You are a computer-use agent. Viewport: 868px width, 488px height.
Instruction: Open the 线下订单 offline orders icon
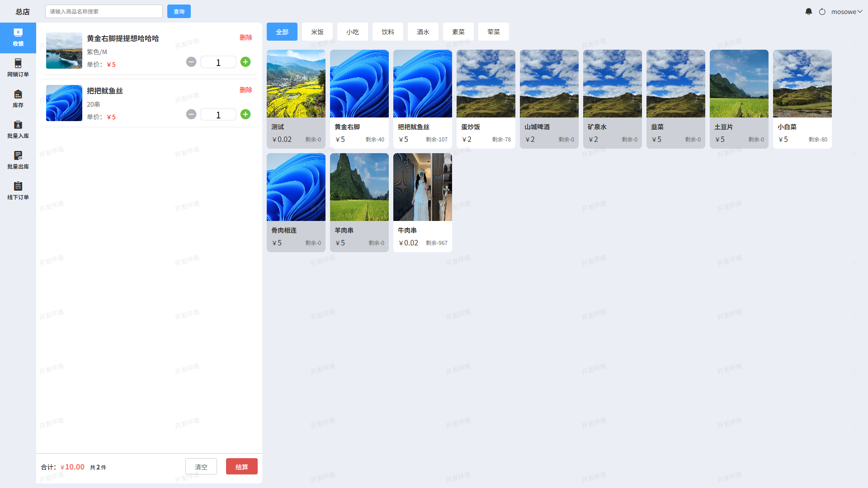click(x=18, y=191)
